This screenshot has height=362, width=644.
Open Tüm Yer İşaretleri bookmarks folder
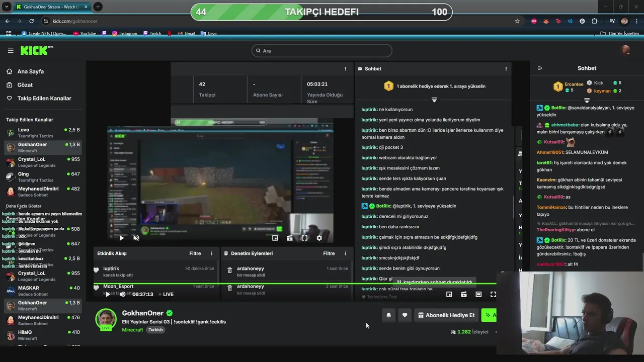point(620,33)
